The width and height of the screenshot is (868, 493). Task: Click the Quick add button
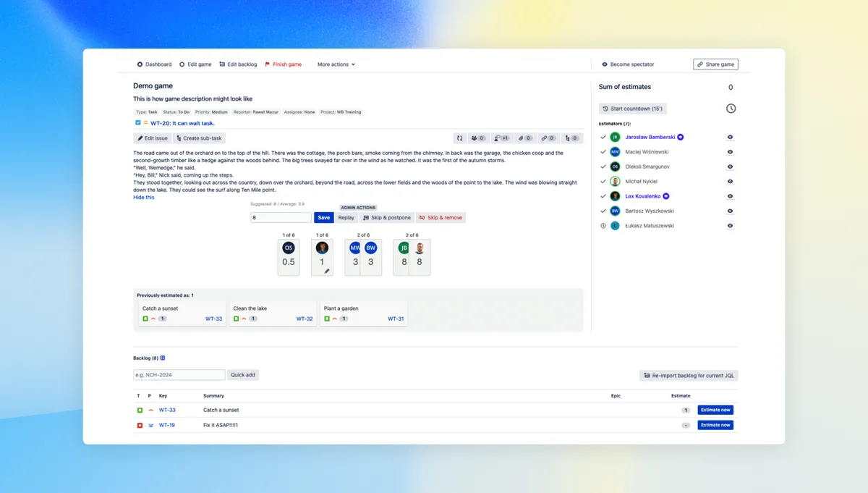243,375
